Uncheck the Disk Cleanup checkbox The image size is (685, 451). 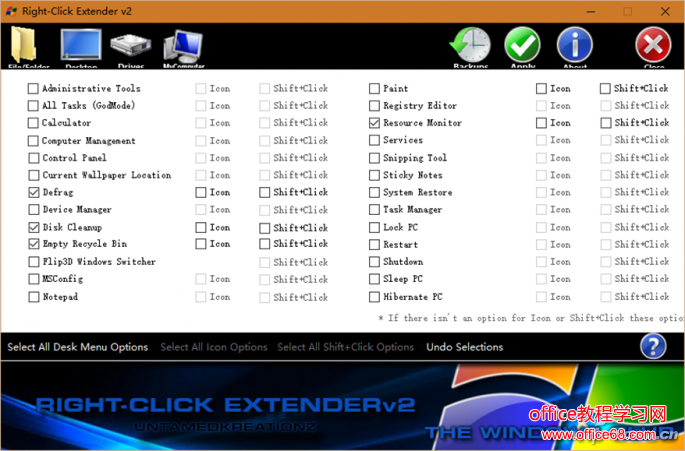(34, 227)
